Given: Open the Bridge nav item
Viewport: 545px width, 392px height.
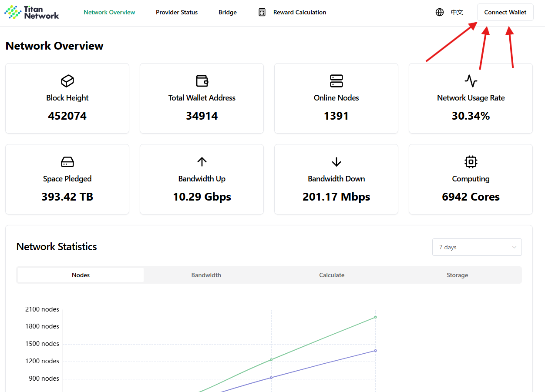Looking at the screenshot, I should click(x=228, y=12).
